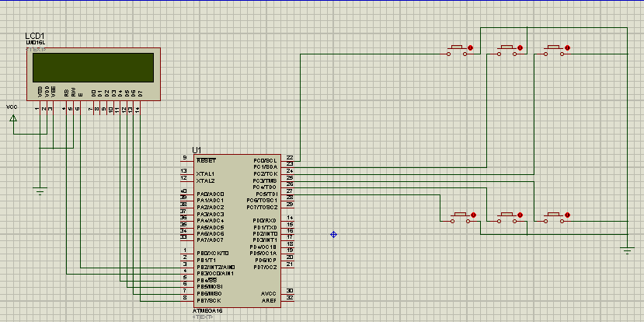Image resolution: width=644 pixels, height=322 pixels.
Task: Click the LM016L part name under LCD1
Action: 35,42
